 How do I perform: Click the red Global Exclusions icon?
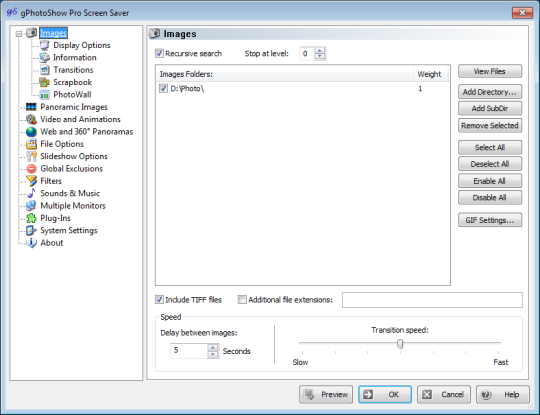[31, 169]
